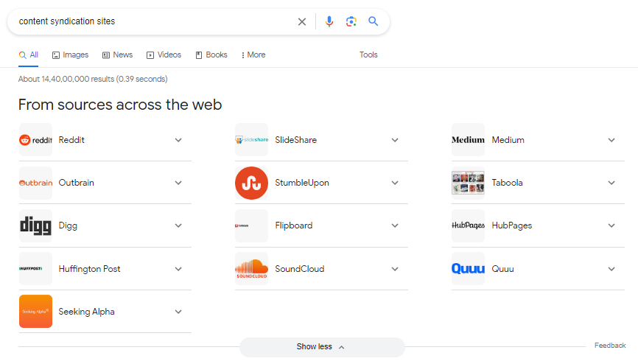Image resolution: width=638 pixels, height=364 pixels.
Task: Click the Medium source name
Action: coord(508,140)
